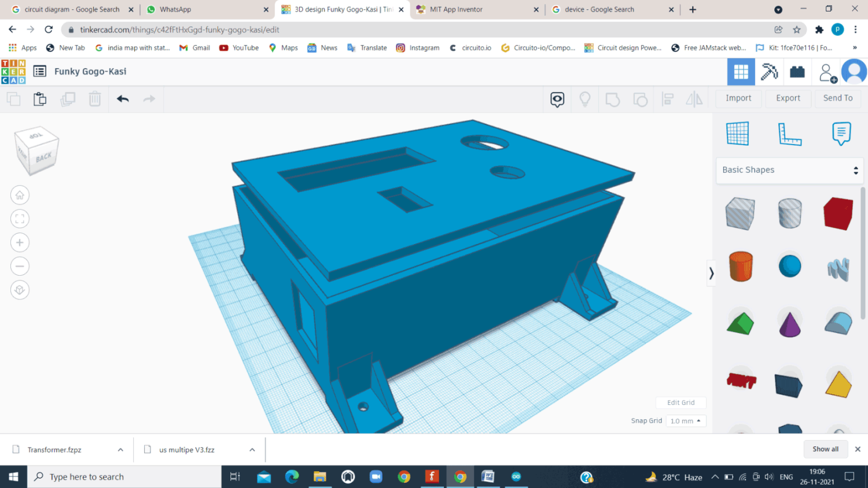Open the Notes tool
This screenshot has width=868, height=488.
point(841,133)
